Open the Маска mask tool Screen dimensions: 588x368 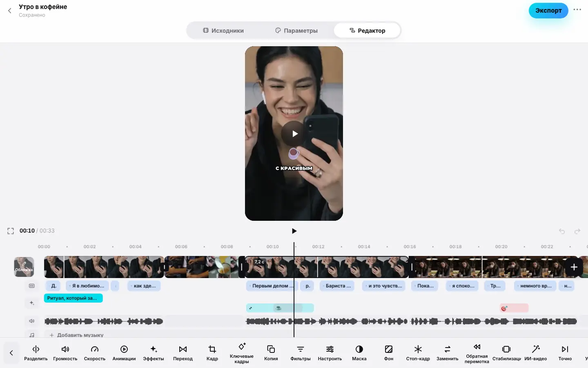(x=359, y=353)
